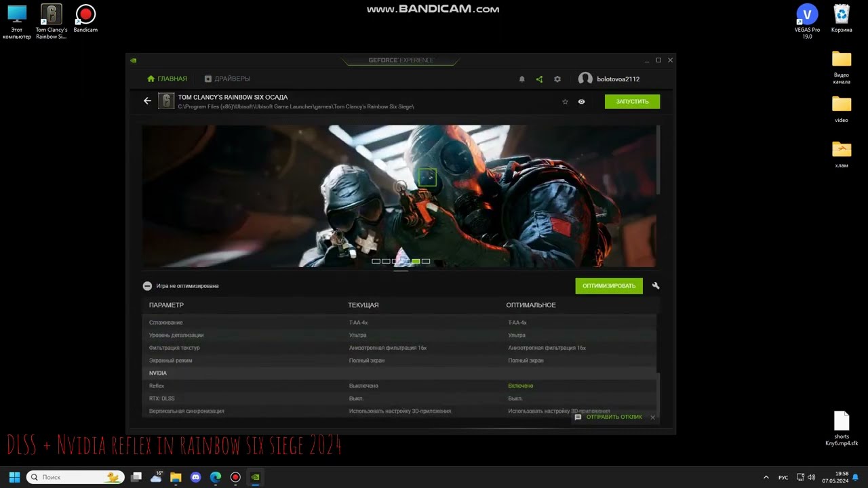Select the first screenshot carousel indicator
Screen dimensions: 868x488
click(376, 261)
